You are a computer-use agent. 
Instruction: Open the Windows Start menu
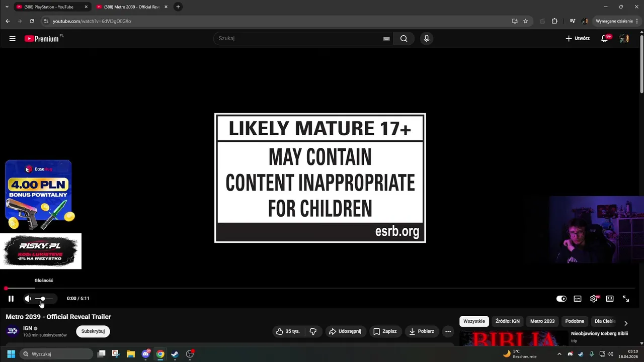11,354
